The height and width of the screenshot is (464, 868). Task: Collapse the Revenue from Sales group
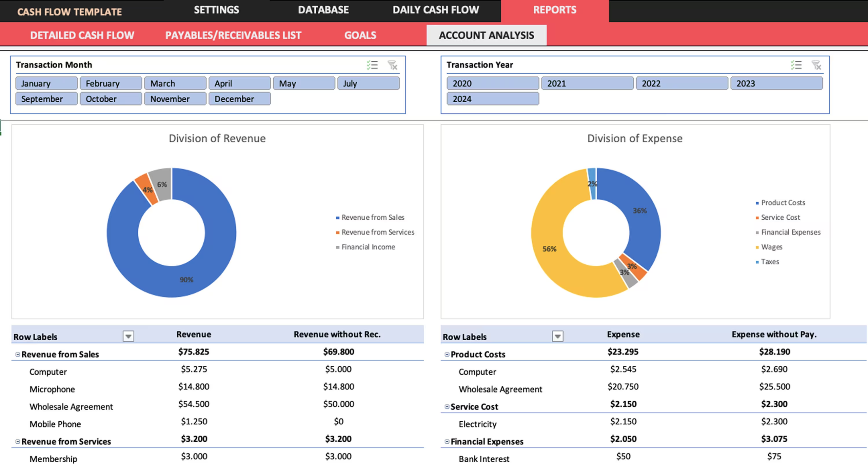tap(18, 354)
